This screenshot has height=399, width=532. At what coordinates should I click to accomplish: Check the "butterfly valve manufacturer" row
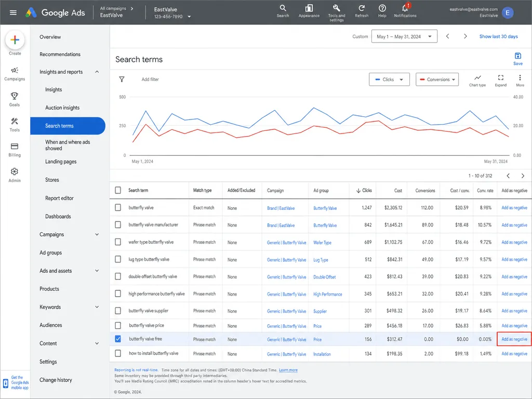[118, 224]
